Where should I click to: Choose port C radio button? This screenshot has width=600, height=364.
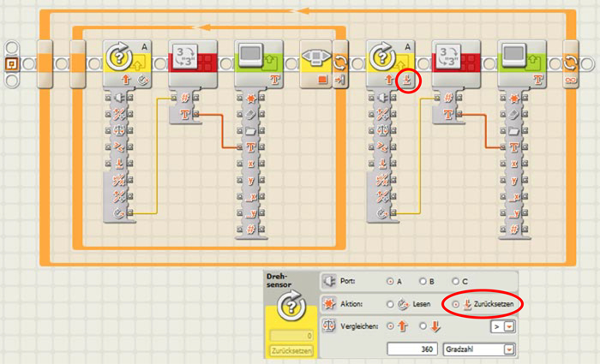[455, 282]
